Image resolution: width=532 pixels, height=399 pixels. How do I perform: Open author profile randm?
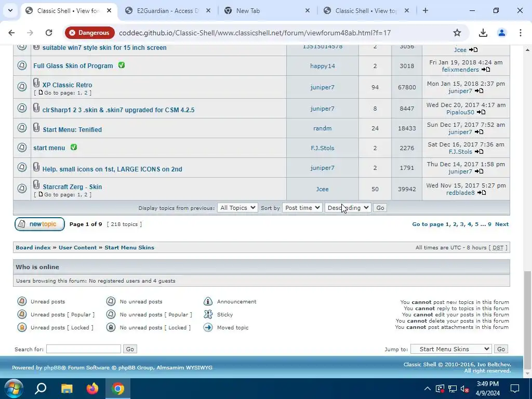322,128
